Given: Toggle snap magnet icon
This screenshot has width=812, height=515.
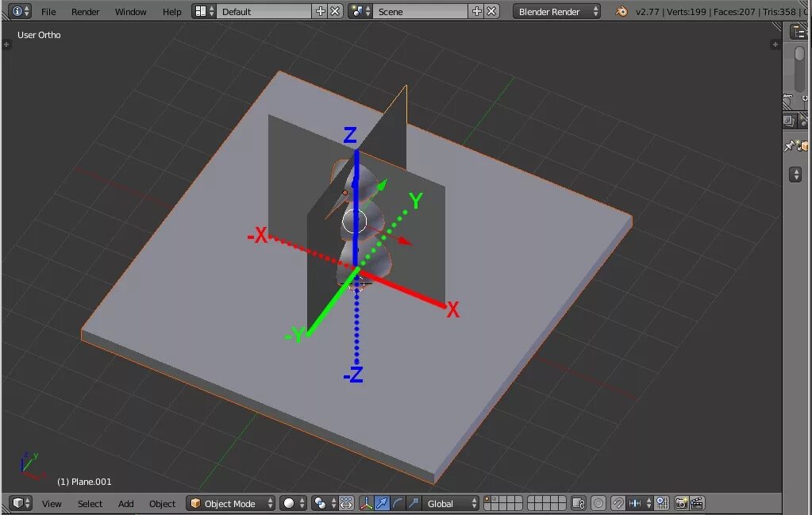Looking at the screenshot, I should [618, 504].
